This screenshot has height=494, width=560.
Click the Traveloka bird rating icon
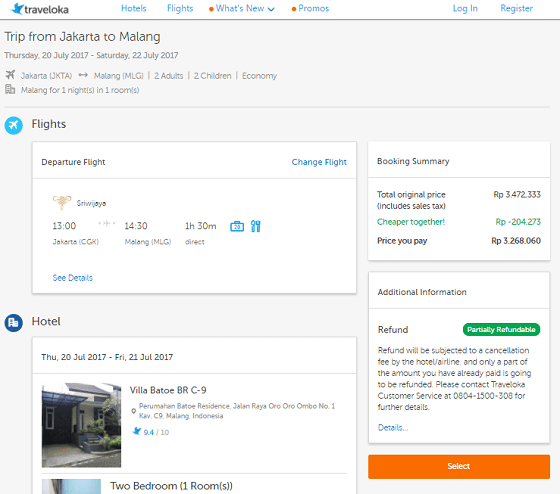pos(137,431)
